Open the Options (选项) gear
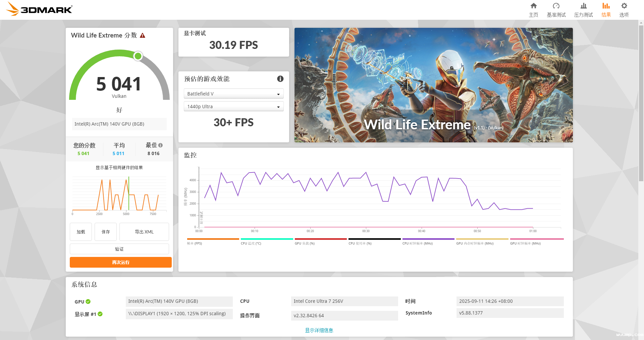This screenshot has width=644, height=340. point(624,10)
